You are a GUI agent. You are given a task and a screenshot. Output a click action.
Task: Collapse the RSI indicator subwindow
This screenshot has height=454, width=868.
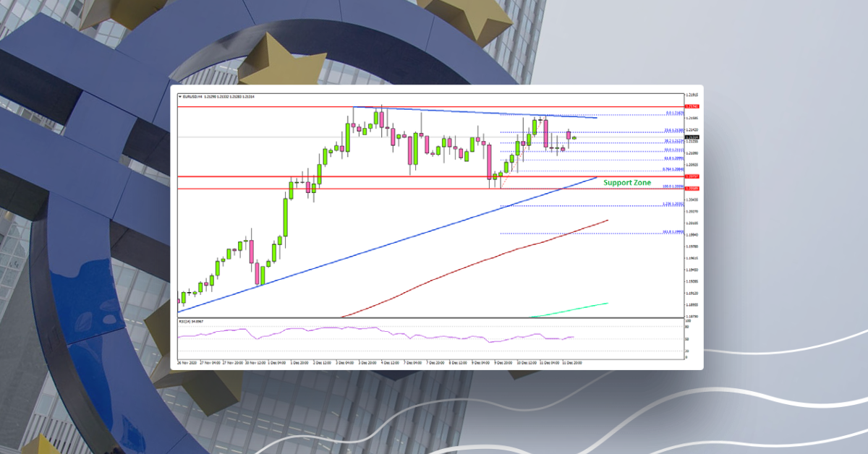(x=434, y=316)
